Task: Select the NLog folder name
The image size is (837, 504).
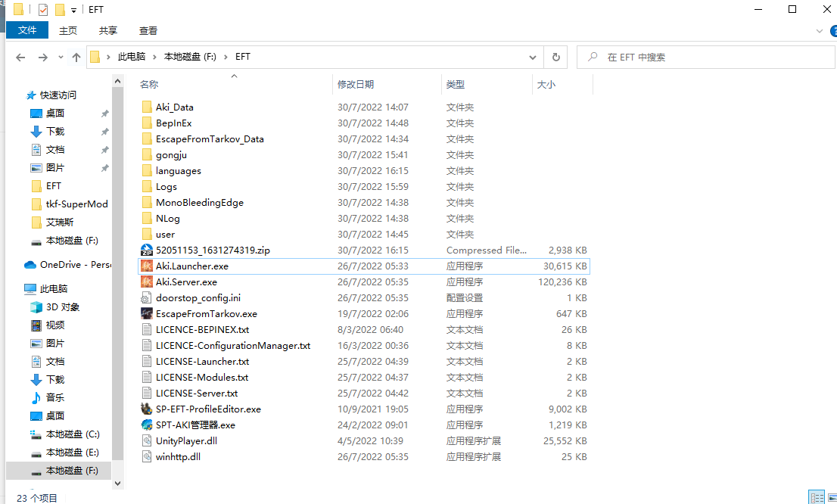Action: click(x=167, y=219)
